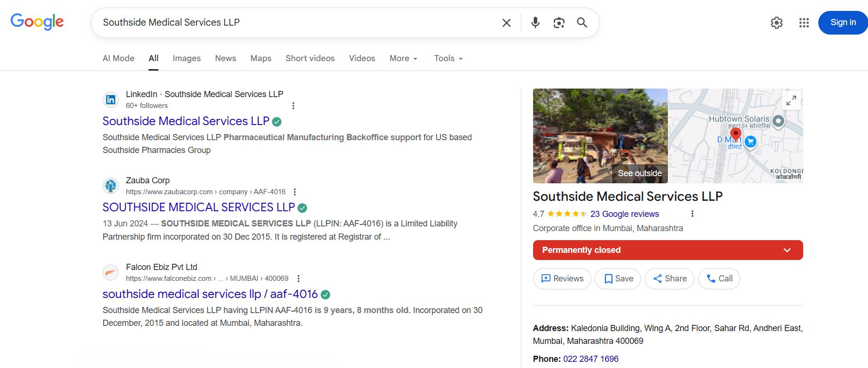Expand the More dropdown
Viewport: 868px width, 368px height.
(403, 58)
